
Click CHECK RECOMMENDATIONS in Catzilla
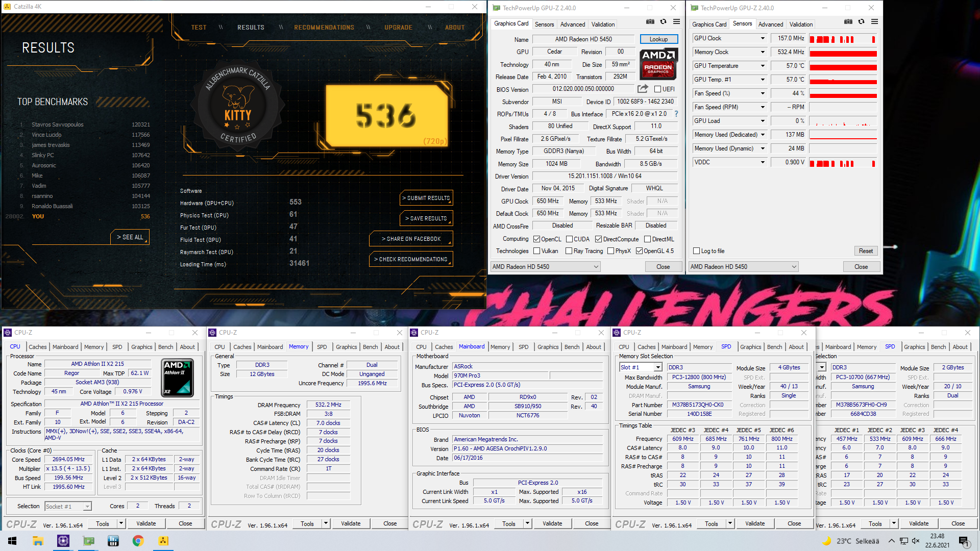(x=411, y=259)
